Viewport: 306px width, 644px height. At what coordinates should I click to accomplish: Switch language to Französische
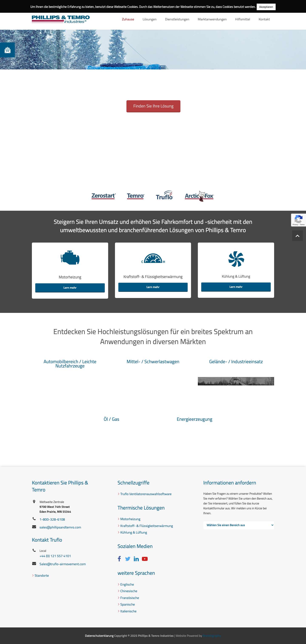(x=129, y=598)
